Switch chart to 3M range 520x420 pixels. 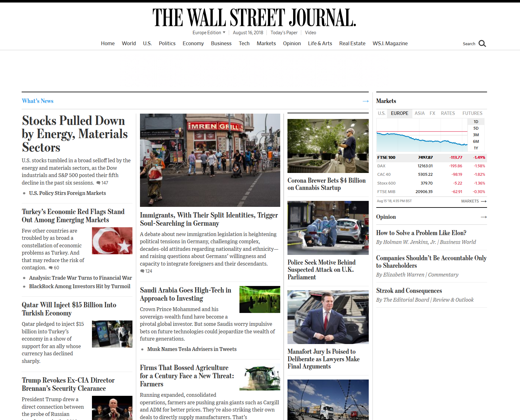coord(476,135)
